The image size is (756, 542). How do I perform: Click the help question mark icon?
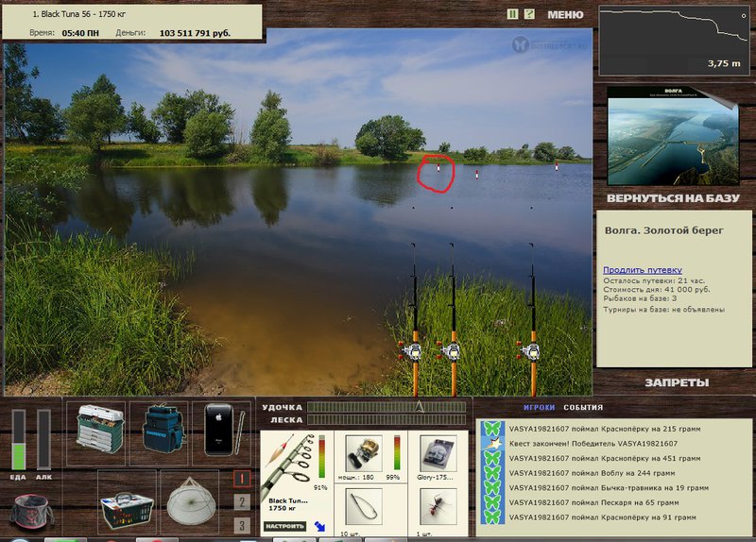pyautogui.click(x=529, y=15)
